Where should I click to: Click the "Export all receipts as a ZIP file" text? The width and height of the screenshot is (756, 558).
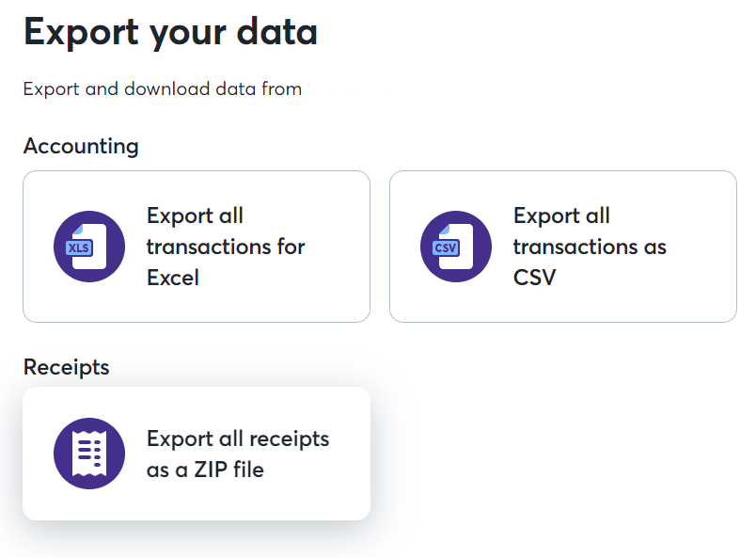pos(238,454)
